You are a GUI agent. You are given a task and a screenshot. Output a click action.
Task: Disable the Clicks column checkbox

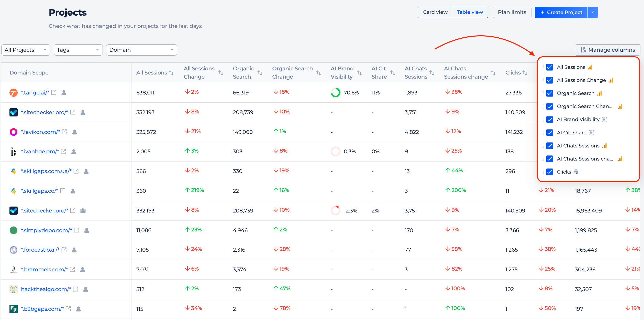coord(550,172)
